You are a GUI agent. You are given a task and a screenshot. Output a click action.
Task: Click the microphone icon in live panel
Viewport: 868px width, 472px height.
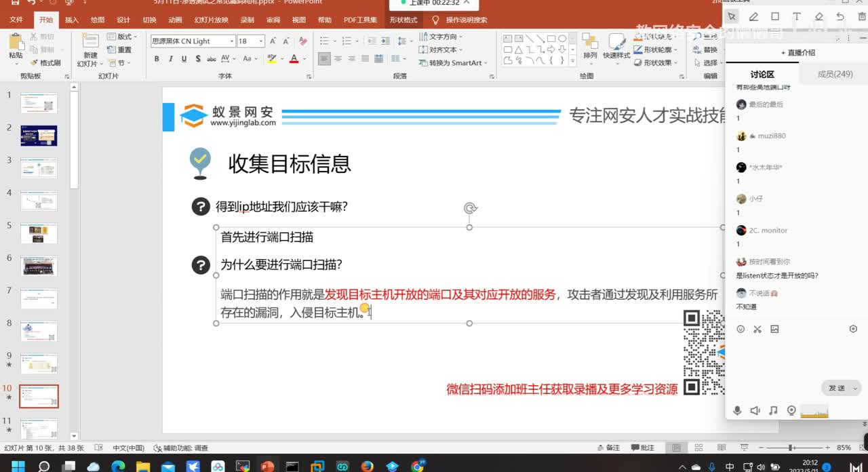pos(737,410)
